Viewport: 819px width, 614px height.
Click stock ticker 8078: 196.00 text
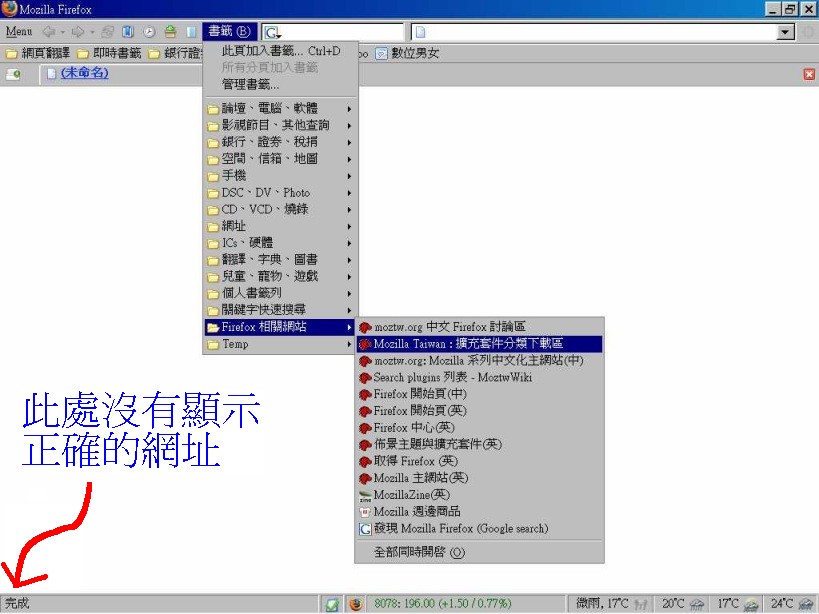coord(442,604)
